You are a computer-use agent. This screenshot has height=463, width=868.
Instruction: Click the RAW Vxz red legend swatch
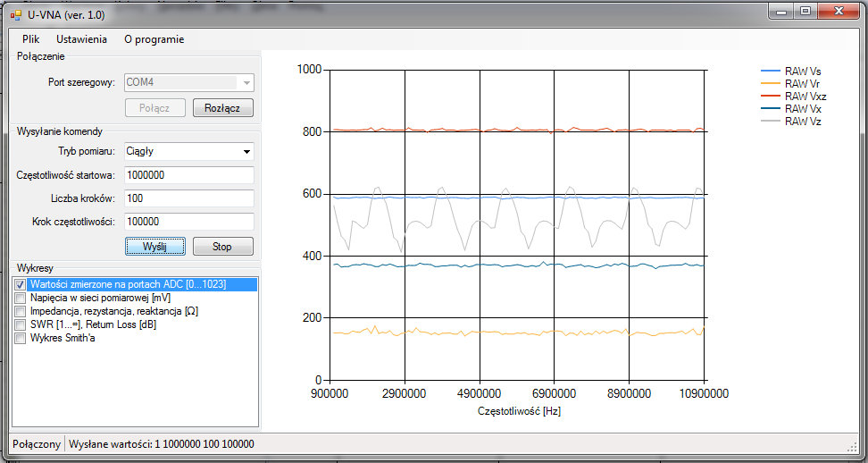(x=769, y=96)
